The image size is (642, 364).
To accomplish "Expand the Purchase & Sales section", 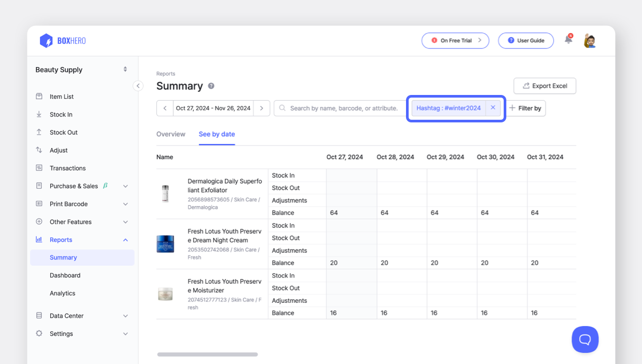I will (x=74, y=186).
